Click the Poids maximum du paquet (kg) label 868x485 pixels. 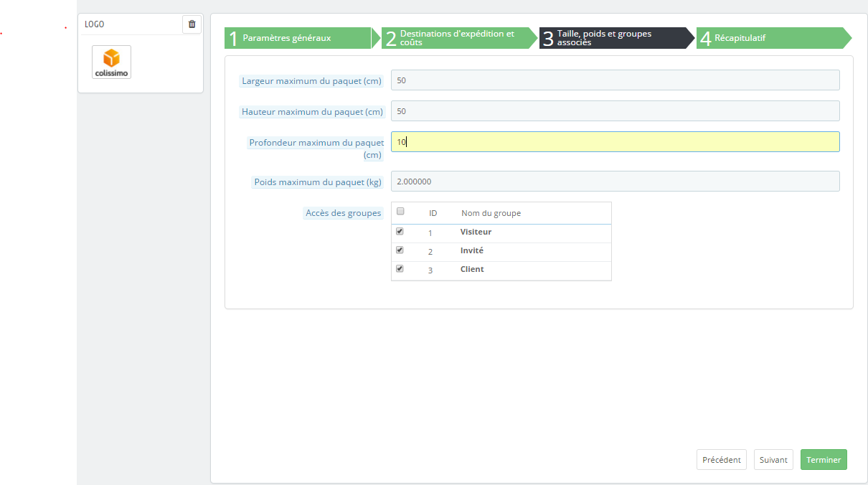[x=318, y=182]
